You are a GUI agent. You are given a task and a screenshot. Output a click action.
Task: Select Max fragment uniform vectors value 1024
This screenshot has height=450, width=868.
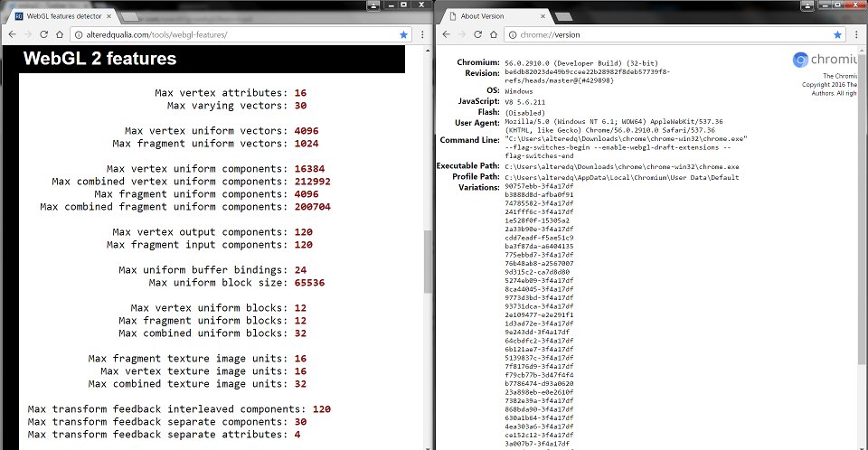tap(307, 144)
